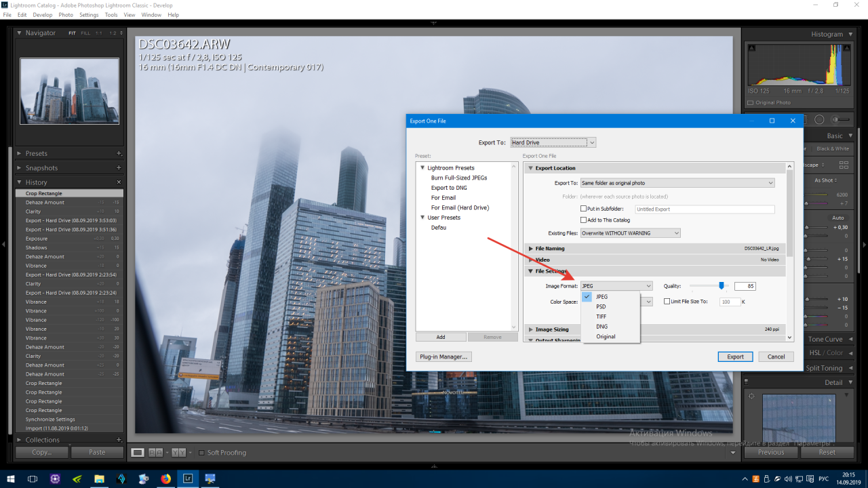The image size is (868, 488).
Task: Toggle the Y|Y before/after view icon
Action: (x=178, y=452)
